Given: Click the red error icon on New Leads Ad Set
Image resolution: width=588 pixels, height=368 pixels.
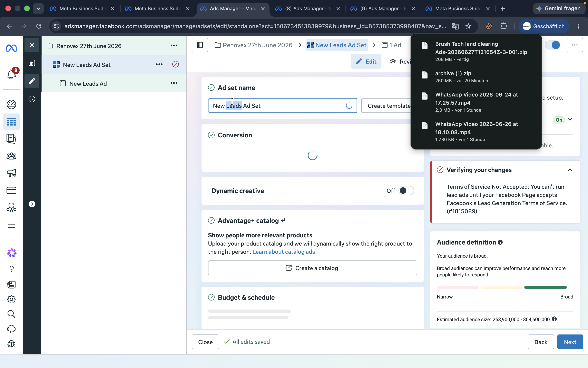Looking at the screenshot, I should click(175, 64).
